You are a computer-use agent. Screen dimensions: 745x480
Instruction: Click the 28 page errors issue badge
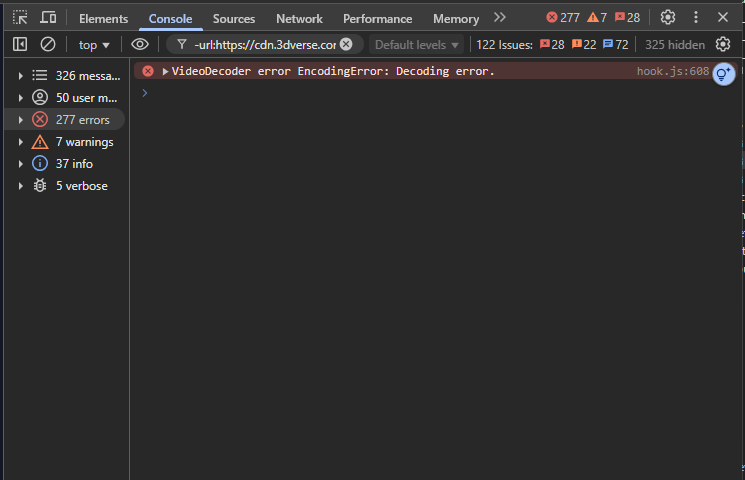(x=552, y=45)
